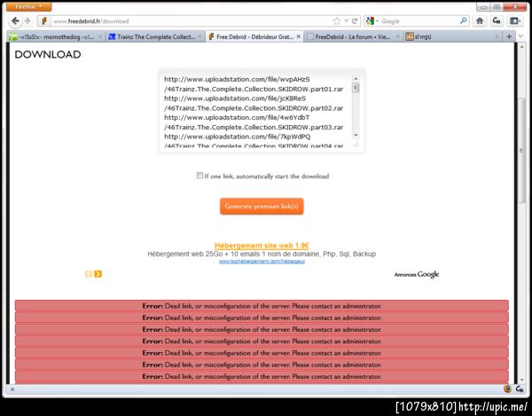
Task: Go to the Home page icon
Action: 480,21
